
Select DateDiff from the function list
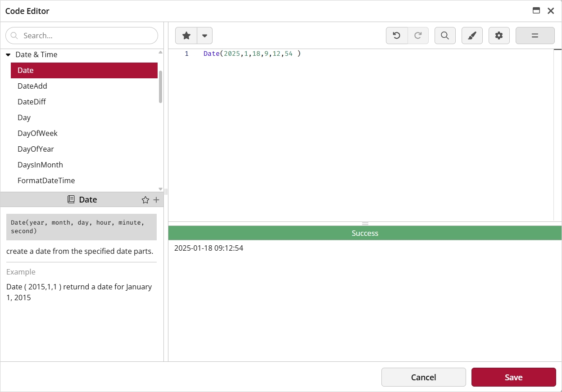[32, 102]
